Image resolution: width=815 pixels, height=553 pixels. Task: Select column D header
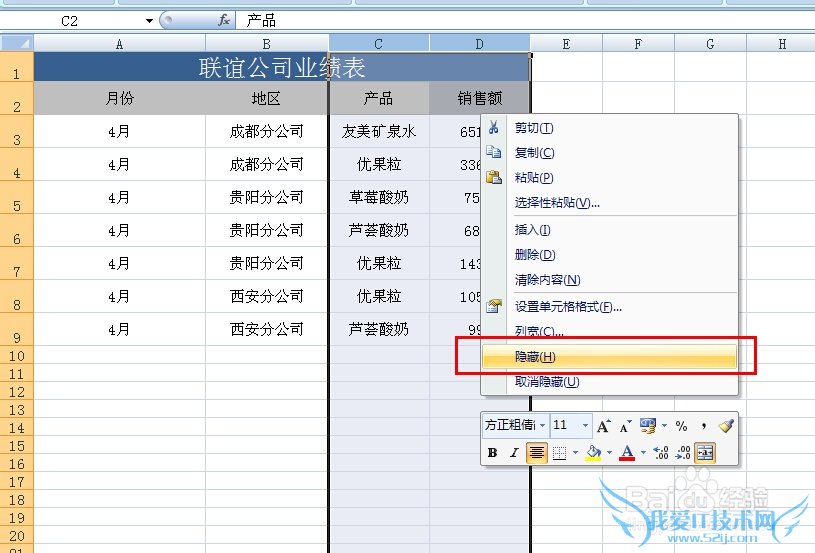pos(479,44)
